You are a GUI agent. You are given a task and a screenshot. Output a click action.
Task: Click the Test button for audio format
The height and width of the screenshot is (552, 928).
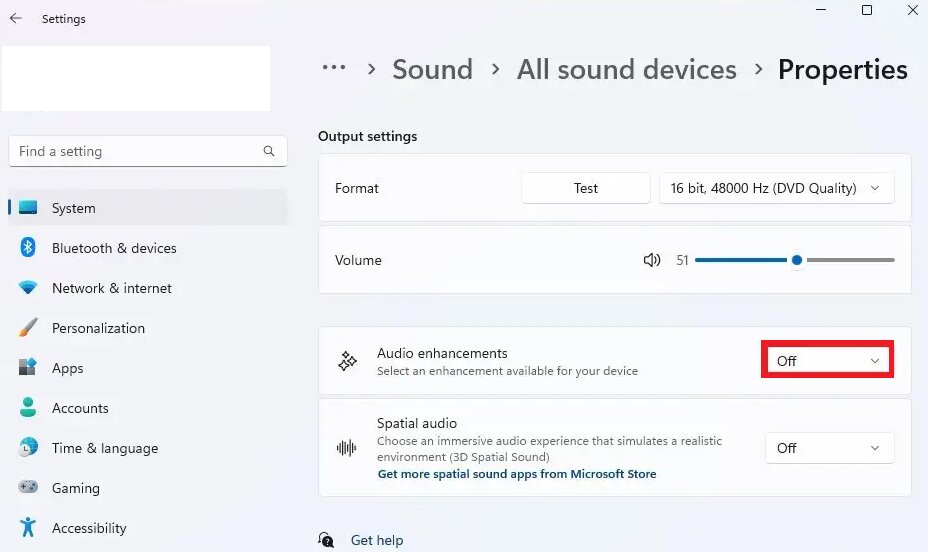pyautogui.click(x=585, y=188)
